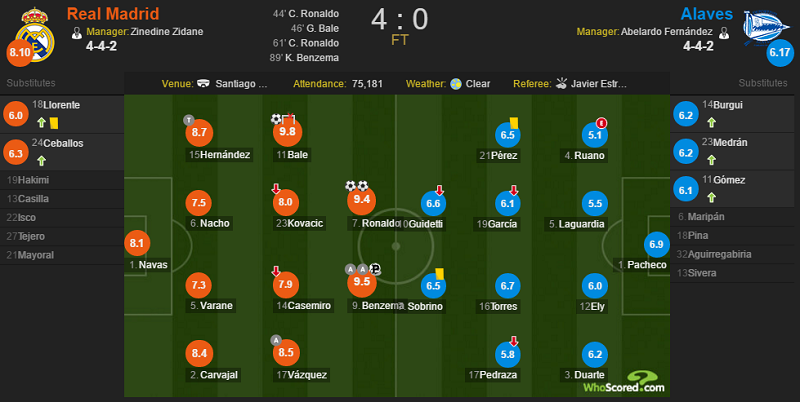Select goalkeeper Pacheco's 6.9 rating

pos(656,244)
